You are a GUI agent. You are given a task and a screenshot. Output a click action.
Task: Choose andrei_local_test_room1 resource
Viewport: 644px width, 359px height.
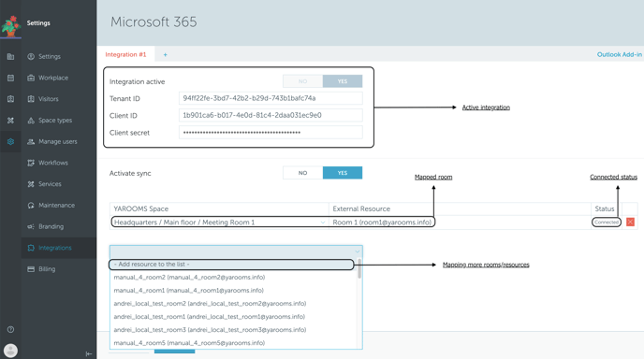click(x=210, y=317)
